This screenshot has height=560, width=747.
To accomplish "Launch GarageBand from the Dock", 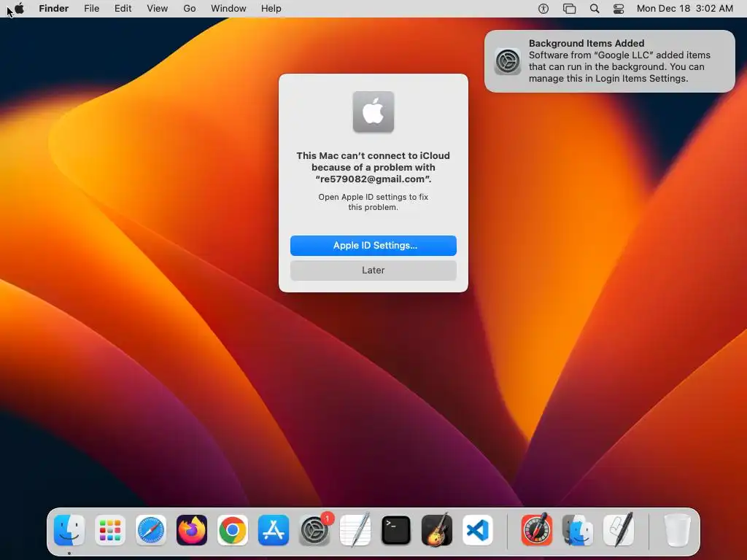I will pyautogui.click(x=437, y=530).
